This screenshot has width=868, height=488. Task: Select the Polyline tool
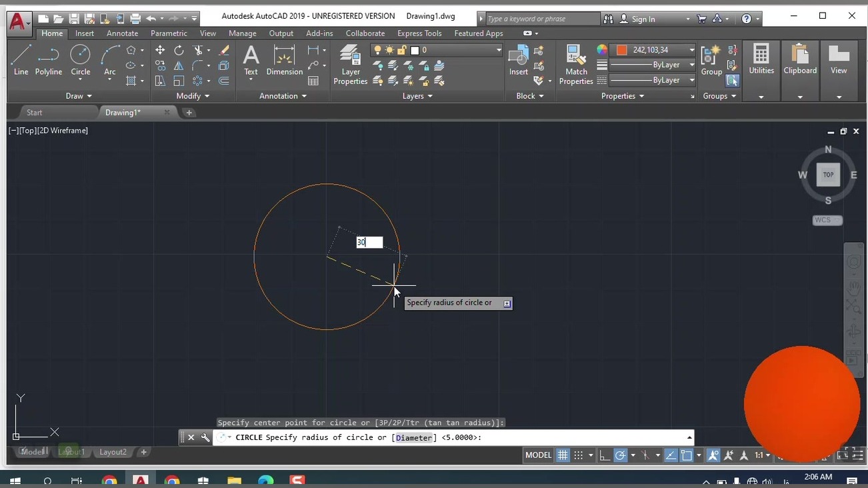tap(49, 60)
